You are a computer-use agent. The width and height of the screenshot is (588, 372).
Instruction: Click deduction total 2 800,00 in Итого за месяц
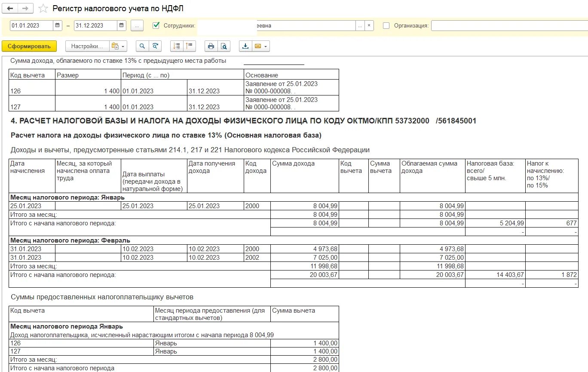tap(305, 360)
